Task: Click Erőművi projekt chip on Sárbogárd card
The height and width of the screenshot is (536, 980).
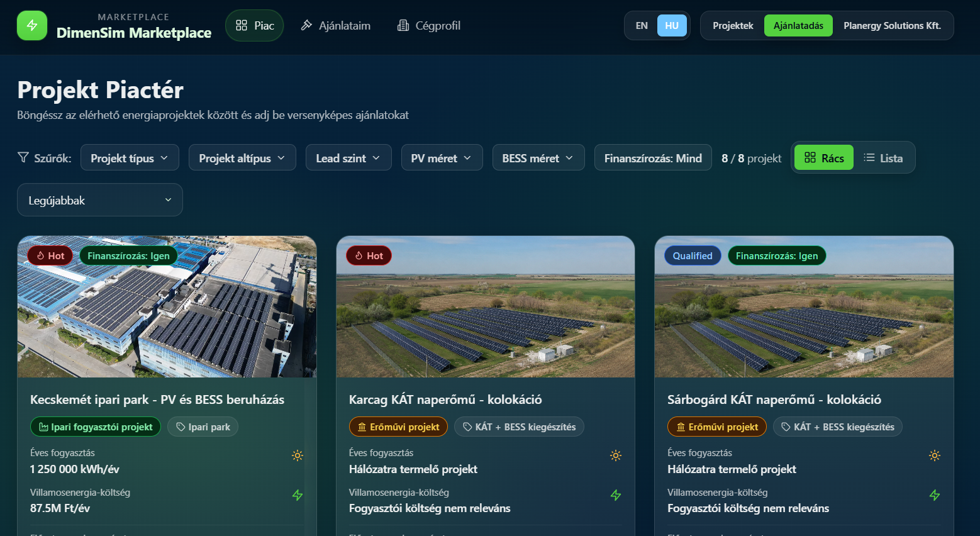Action: coord(717,427)
